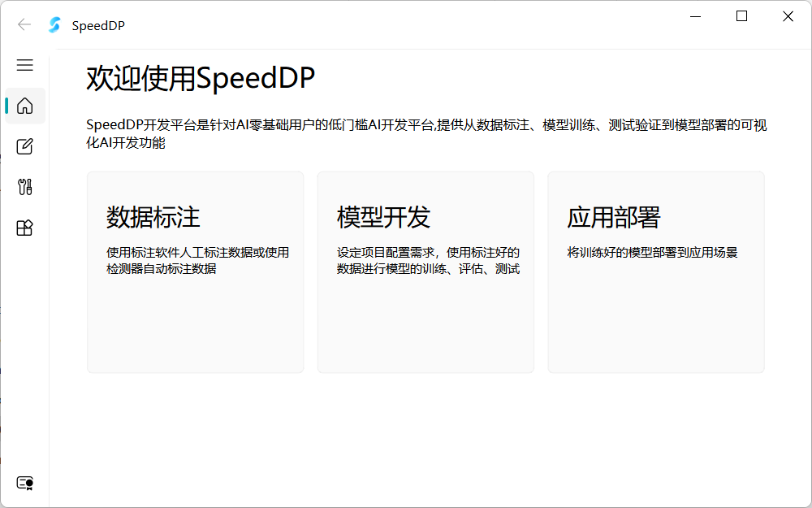Screen dimensions: 812x508
Task: Maximize the SpeedDP window
Action: (x=741, y=16)
